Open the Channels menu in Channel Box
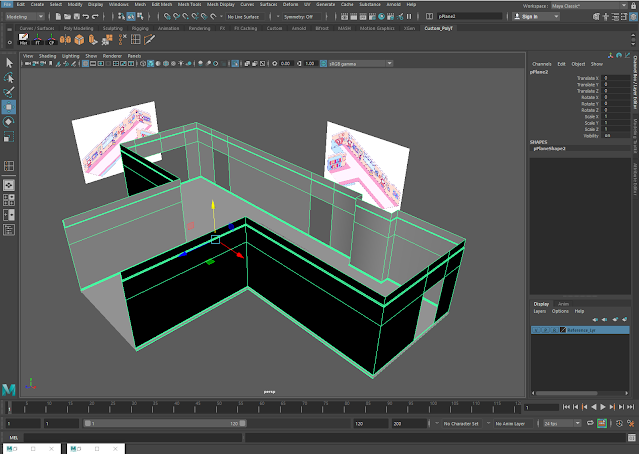The image size is (639, 454). (x=541, y=63)
